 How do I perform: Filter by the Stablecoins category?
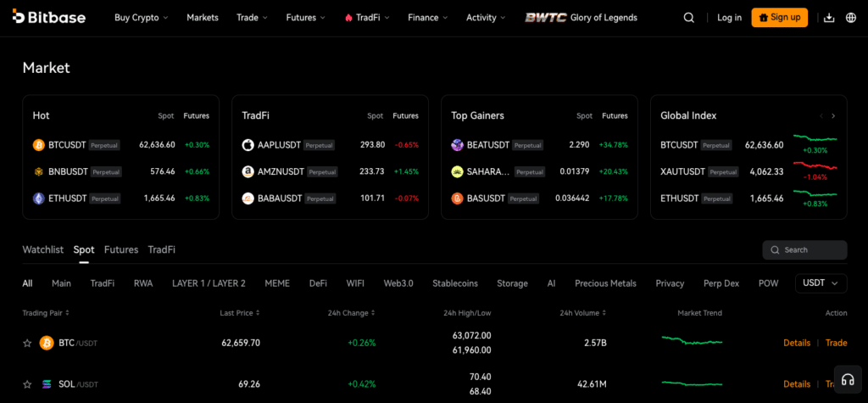(455, 283)
